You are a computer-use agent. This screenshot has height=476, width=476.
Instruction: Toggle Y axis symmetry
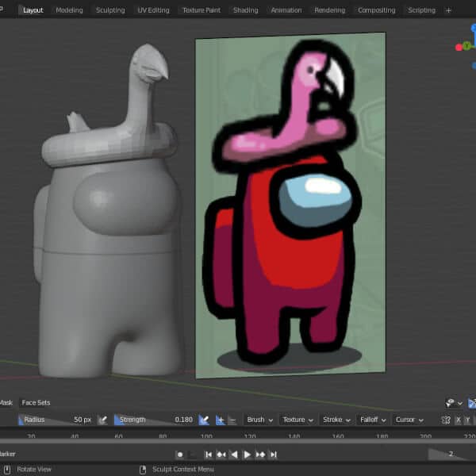click(x=467, y=420)
